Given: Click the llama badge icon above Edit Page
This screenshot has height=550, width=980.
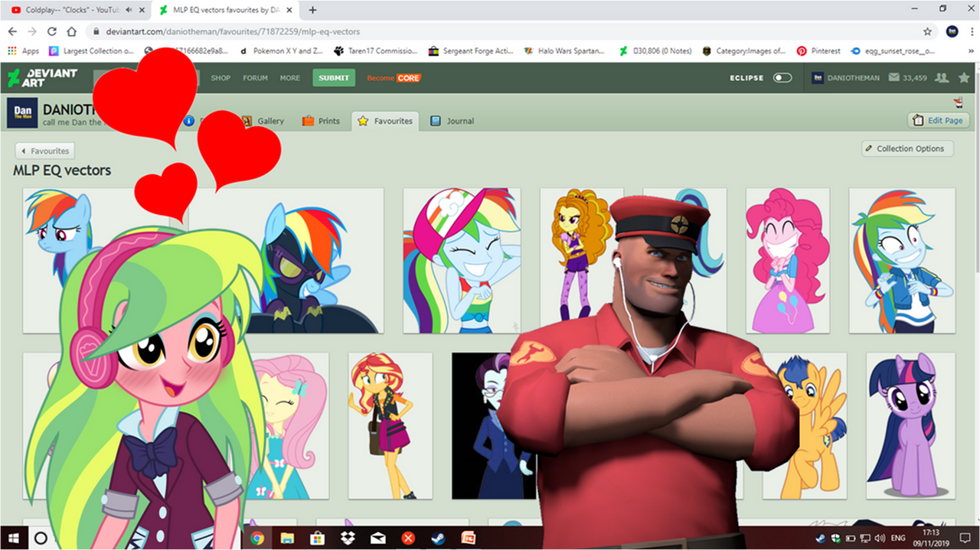Looking at the screenshot, I should pyautogui.click(x=959, y=103).
